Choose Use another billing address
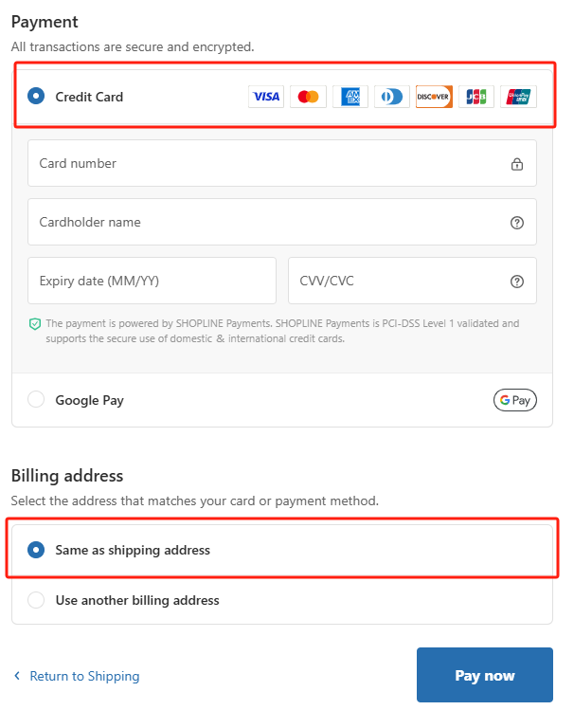This screenshot has height=728, width=574. tap(282, 600)
